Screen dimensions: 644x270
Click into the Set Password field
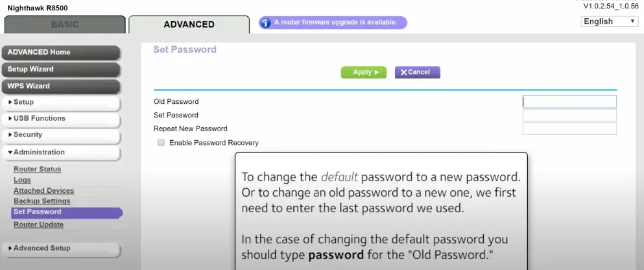coord(569,116)
